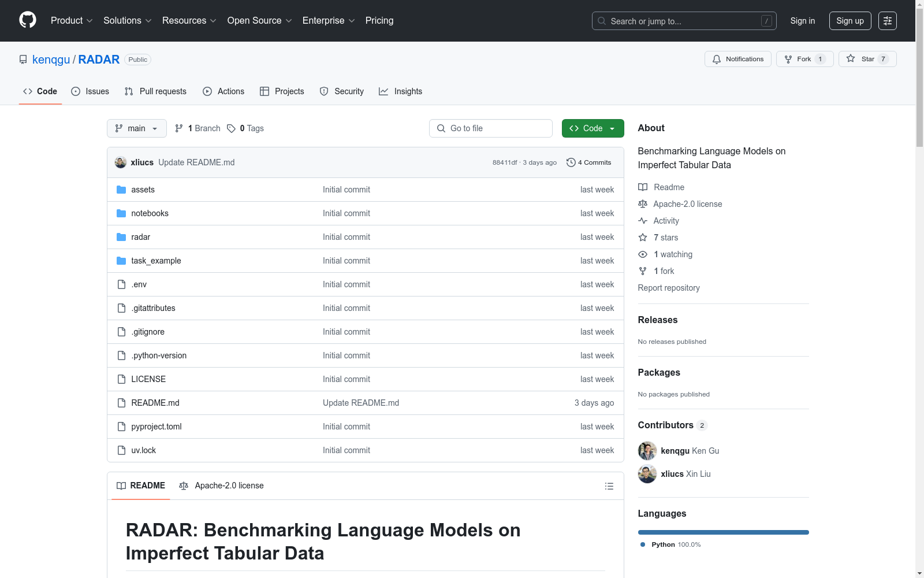This screenshot has height=578, width=924.
Task: Open the kenqgu owner link
Action: pyautogui.click(x=51, y=60)
